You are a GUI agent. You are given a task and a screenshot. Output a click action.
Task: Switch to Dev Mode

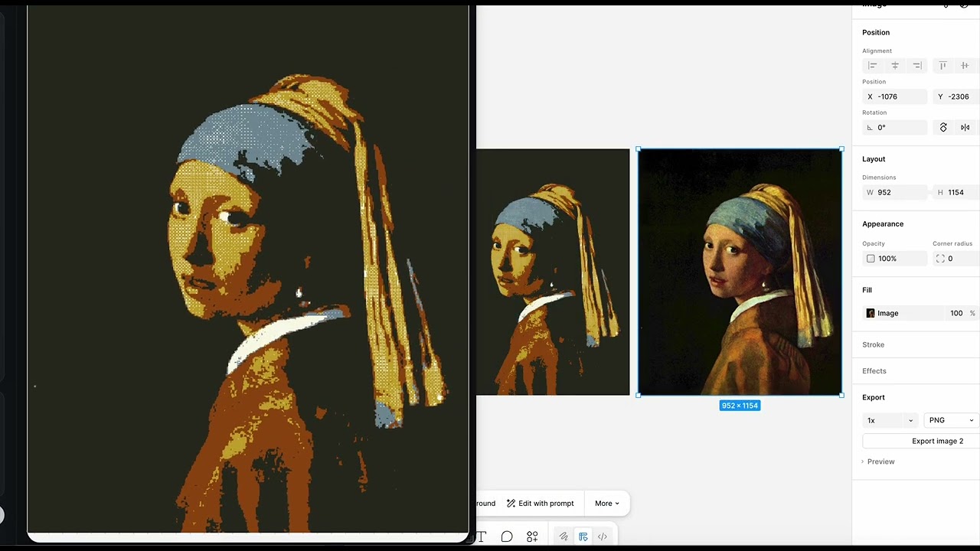point(603,536)
